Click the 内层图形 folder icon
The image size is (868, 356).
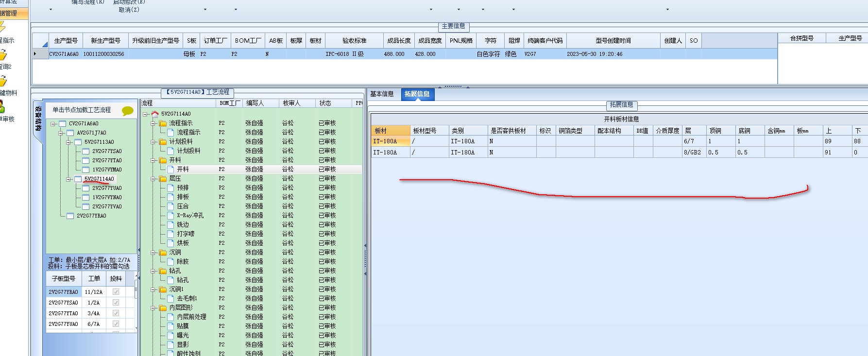pos(163,308)
